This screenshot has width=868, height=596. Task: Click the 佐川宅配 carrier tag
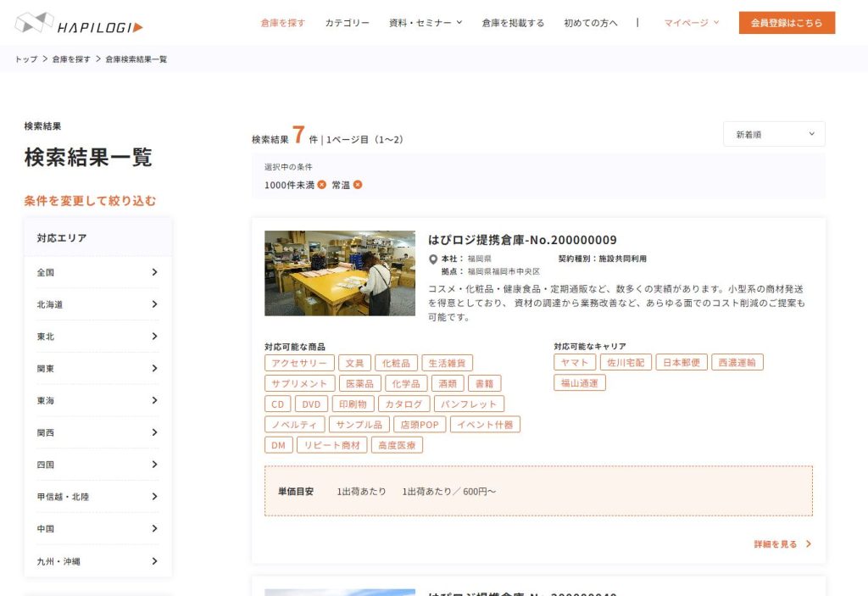pos(626,362)
